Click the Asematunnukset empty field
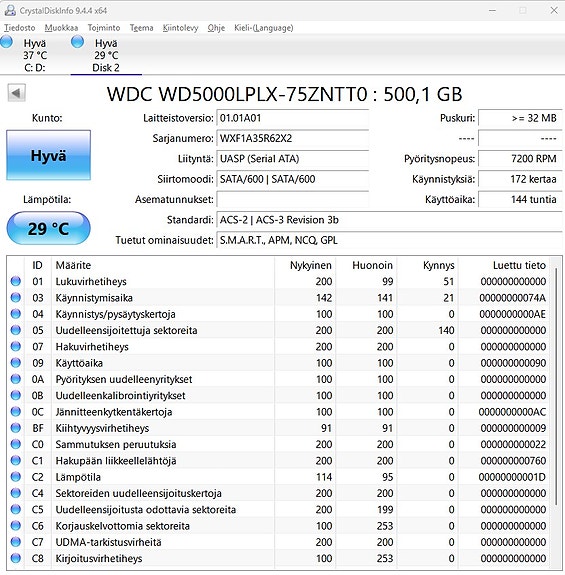565x575 pixels. coord(293,199)
